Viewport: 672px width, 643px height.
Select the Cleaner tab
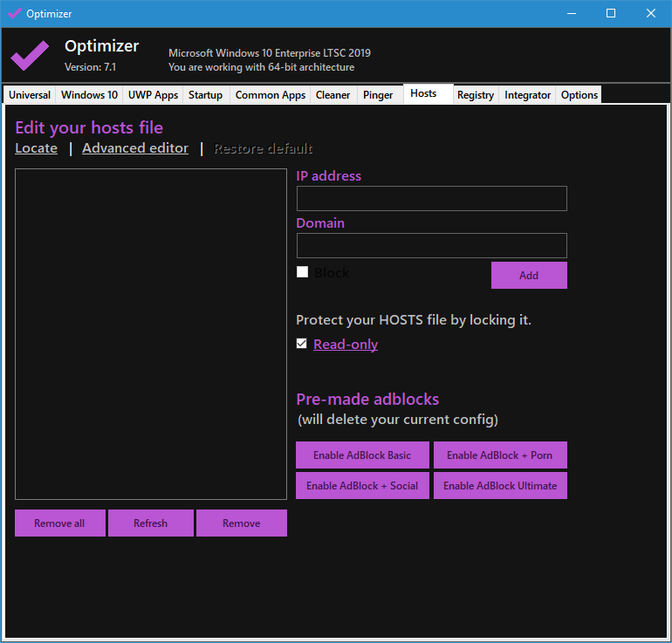pos(333,95)
